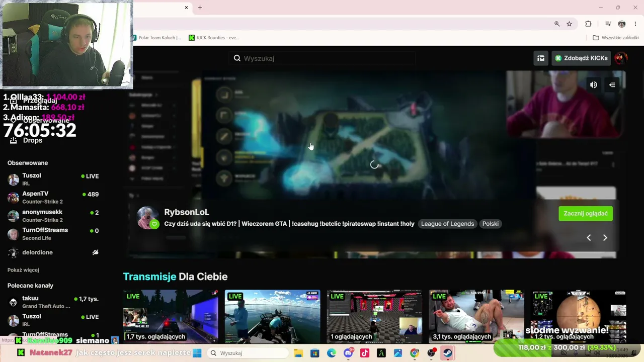
Task: Launch Microsoft Store from the taskbar
Action: click(x=315, y=353)
